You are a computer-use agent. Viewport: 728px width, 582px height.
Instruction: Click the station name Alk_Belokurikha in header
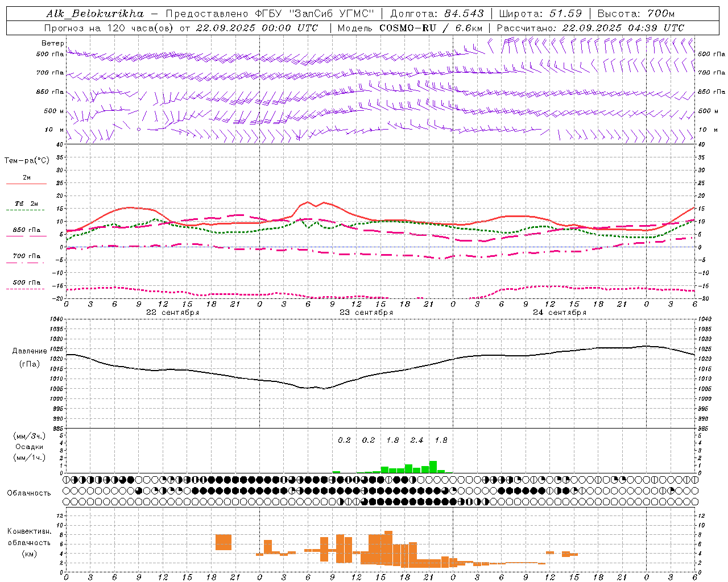[95, 13]
